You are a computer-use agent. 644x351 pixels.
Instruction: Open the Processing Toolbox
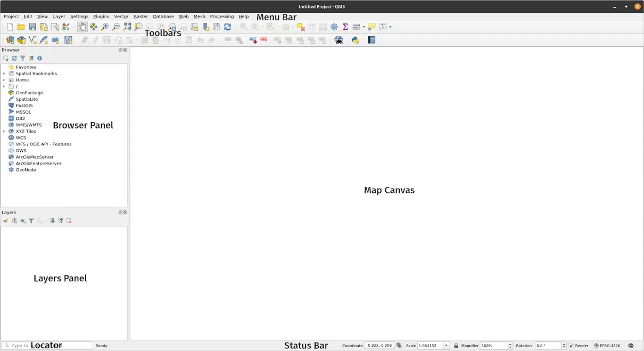334,27
